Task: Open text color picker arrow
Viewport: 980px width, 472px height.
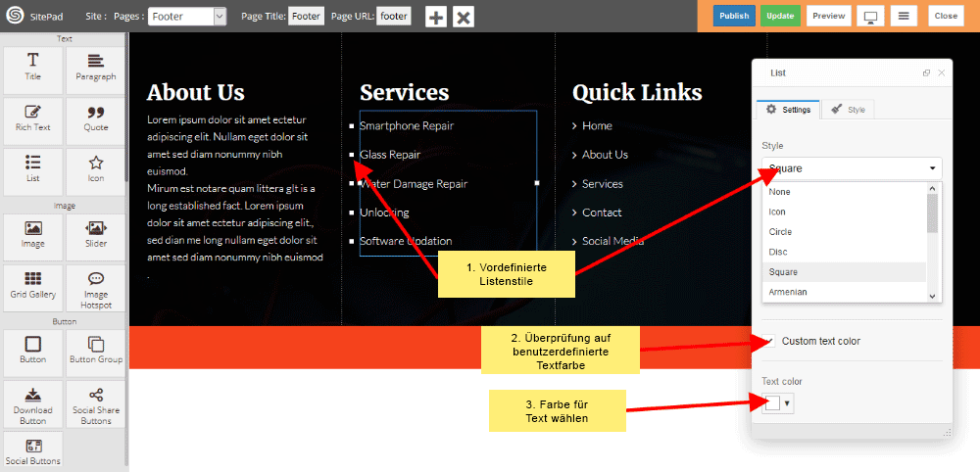Action: (787, 403)
